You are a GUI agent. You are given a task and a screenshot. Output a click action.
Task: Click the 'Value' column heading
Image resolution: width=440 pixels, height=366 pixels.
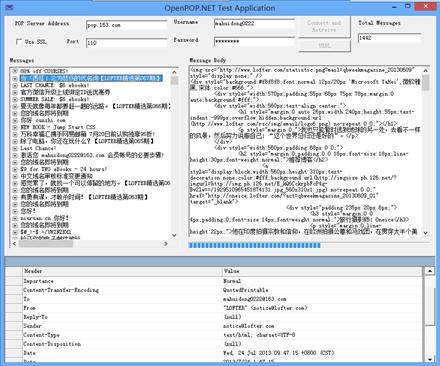coord(322,271)
